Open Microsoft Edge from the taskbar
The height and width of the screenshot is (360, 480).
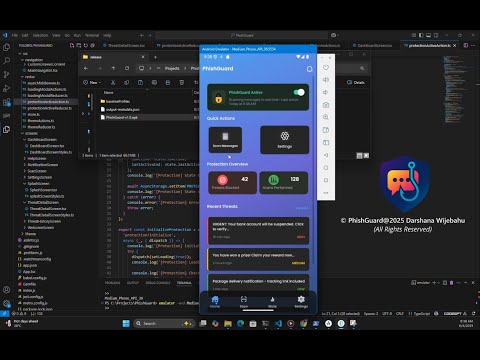(x=240, y=323)
